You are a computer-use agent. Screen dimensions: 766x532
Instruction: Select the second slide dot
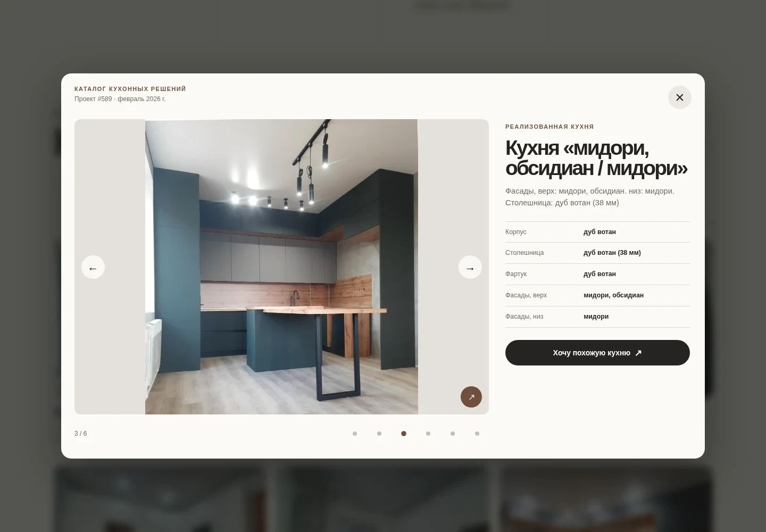(x=379, y=434)
